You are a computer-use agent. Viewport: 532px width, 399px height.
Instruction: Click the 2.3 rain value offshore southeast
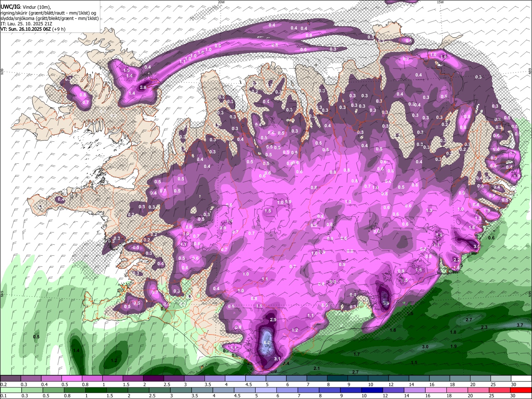click(x=484, y=328)
